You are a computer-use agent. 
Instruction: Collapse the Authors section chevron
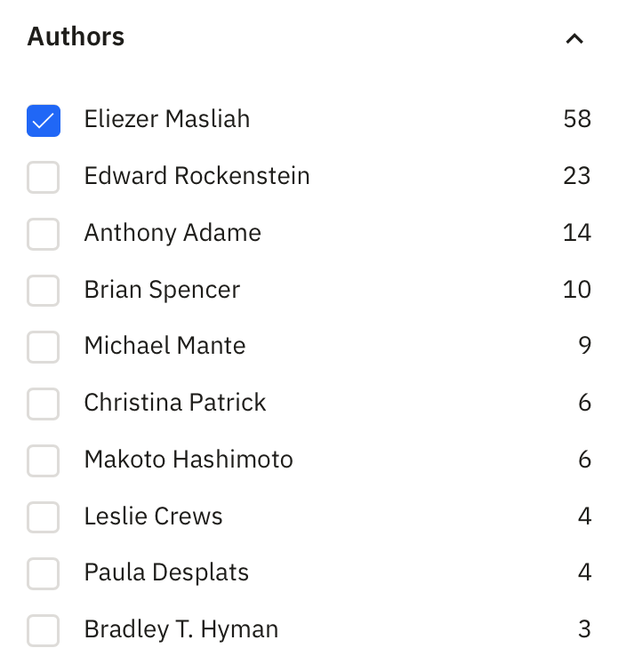tap(574, 38)
